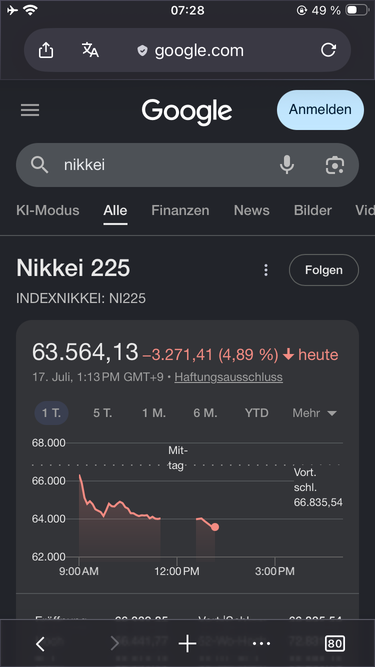Go back with the browser back arrow

(x=40, y=644)
